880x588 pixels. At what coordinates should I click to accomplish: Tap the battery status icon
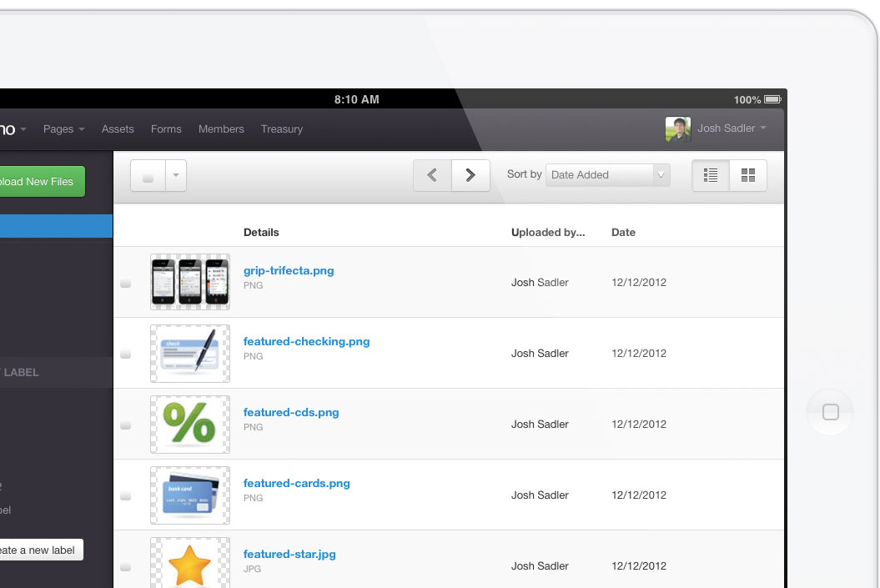point(772,100)
